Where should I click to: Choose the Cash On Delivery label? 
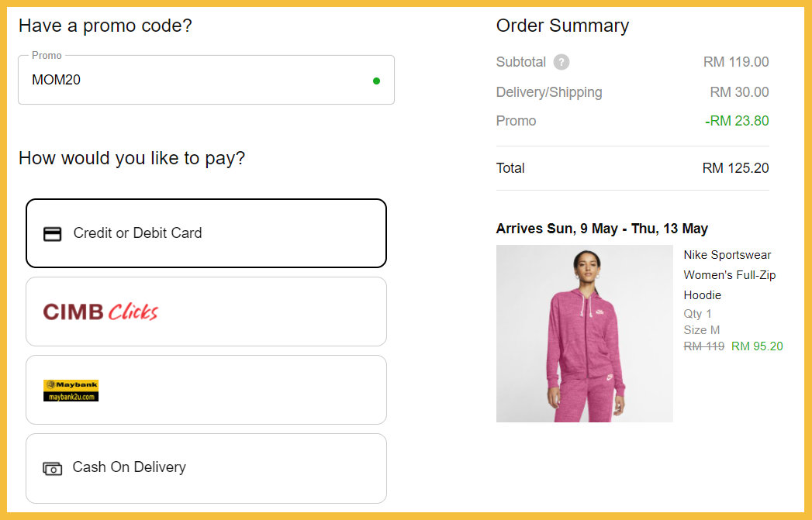tap(130, 467)
